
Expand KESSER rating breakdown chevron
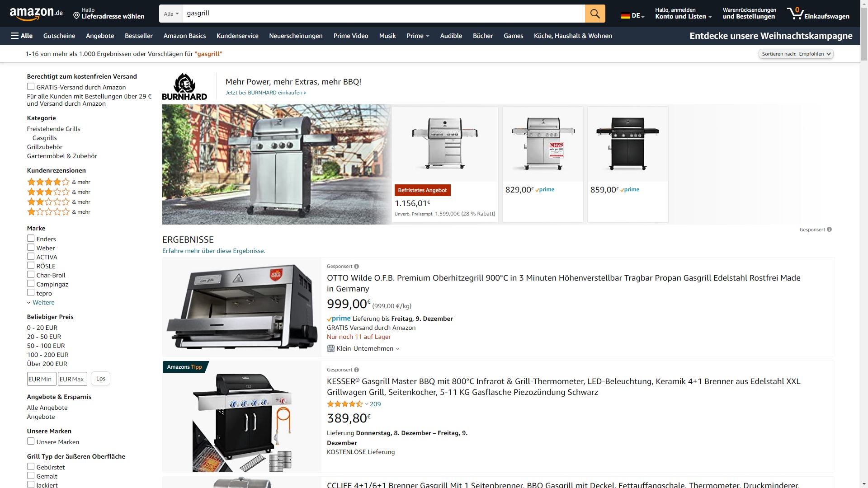367,404
